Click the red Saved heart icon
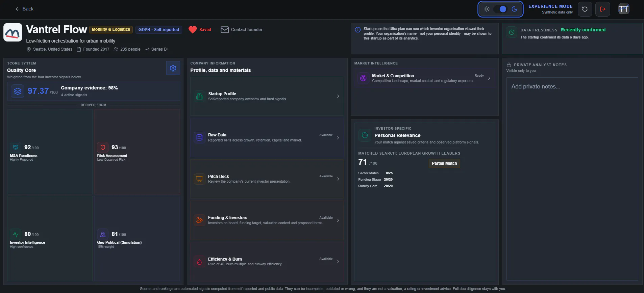 193,30
